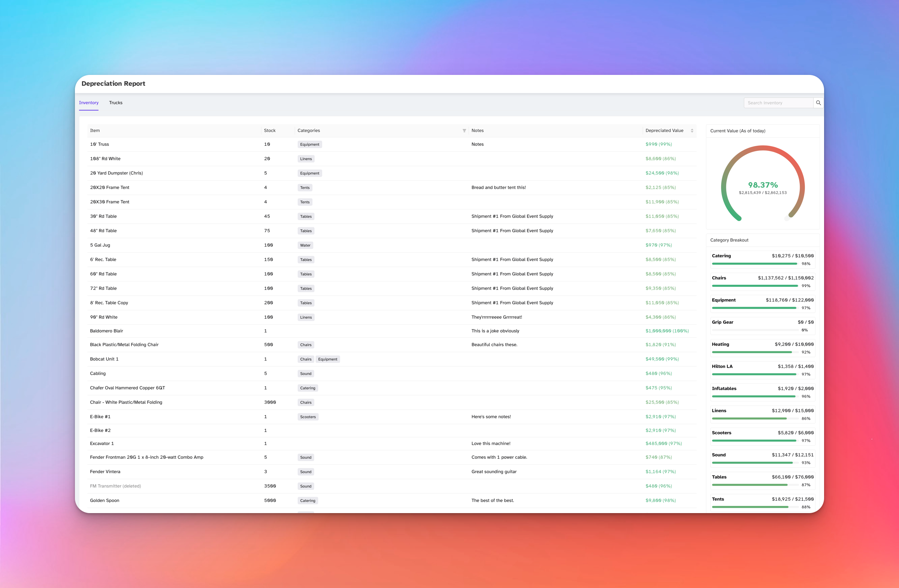Open the $990 value link for 10' Truss
The image size is (899, 588).
659,144
